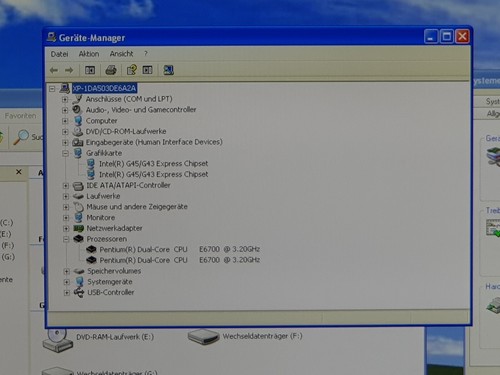Expand the Netzwerkadapter node
Image resolution: width=500 pixels, height=375 pixels.
point(66,228)
